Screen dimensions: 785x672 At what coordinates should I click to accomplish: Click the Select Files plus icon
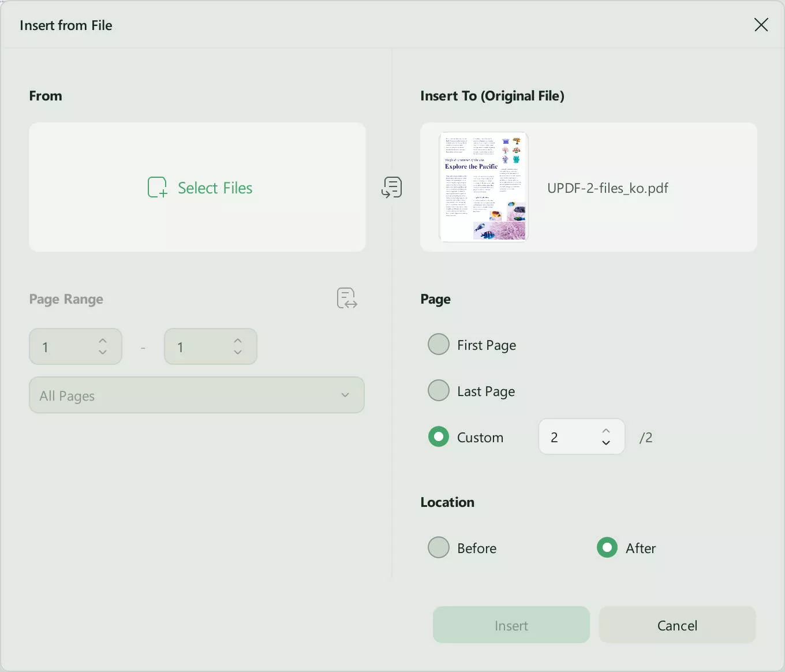point(156,187)
